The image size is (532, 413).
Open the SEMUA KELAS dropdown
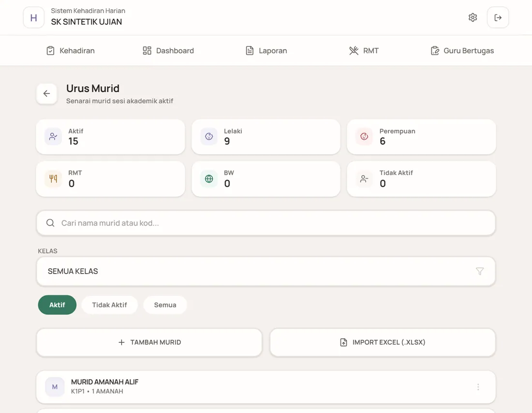pyautogui.click(x=266, y=271)
